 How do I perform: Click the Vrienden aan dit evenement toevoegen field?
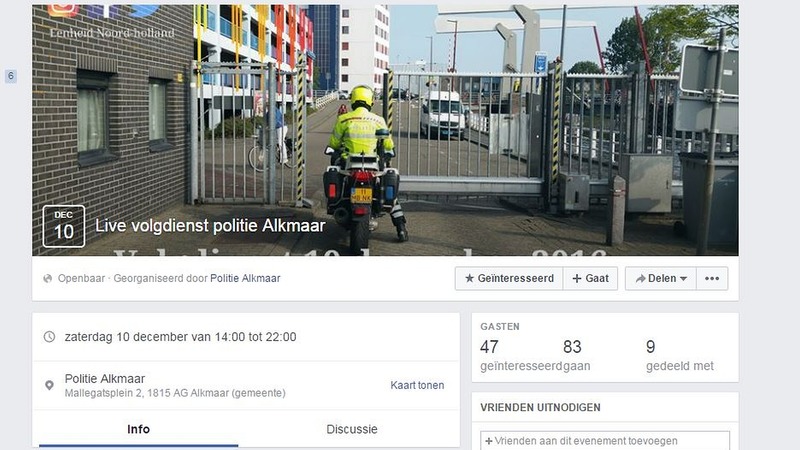tap(605, 441)
